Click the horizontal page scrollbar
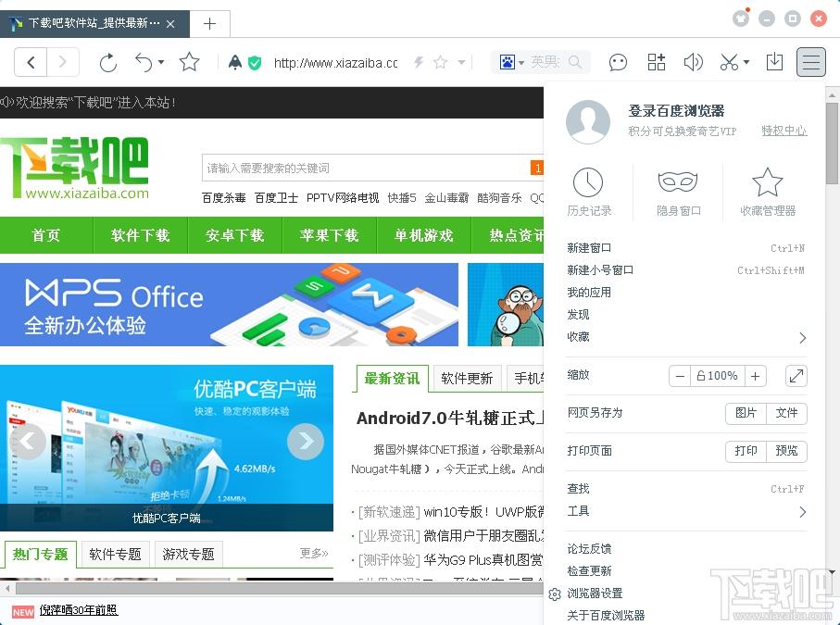Viewport: 840px width, 625px height. point(279,588)
